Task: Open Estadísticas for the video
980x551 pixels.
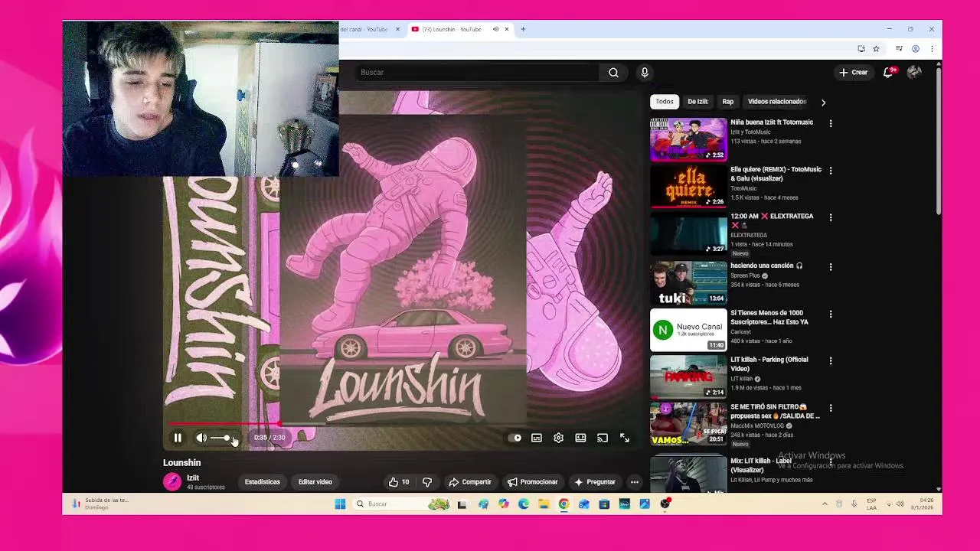Action: click(262, 482)
